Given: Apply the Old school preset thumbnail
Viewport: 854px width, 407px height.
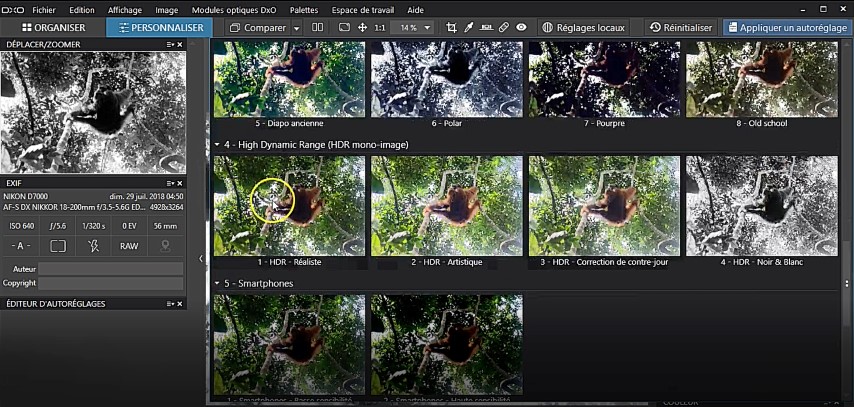Looking at the screenshot, I should [762, 79].
